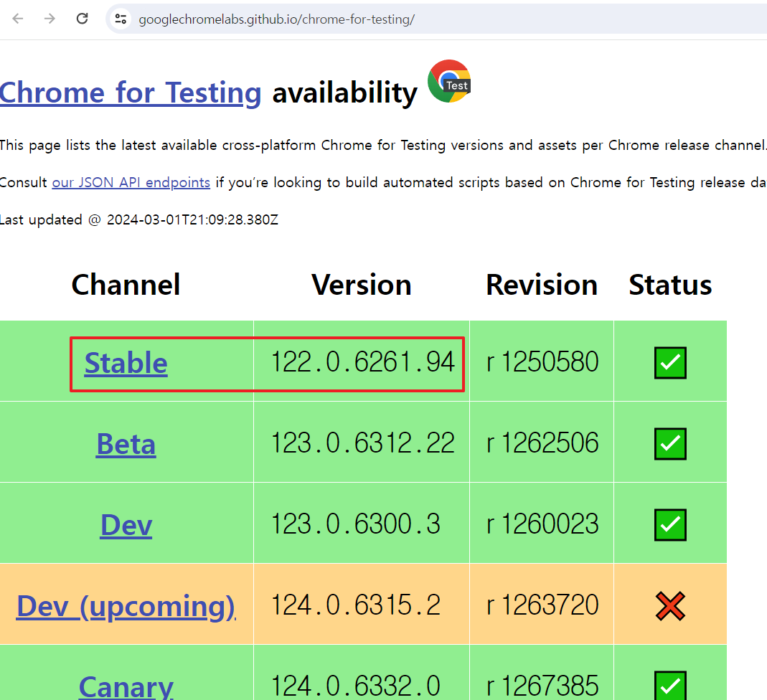Select version 123.0.6312.22 text
Image resolution: width=767 pixels, height=700 pixels.
(362, 443)
